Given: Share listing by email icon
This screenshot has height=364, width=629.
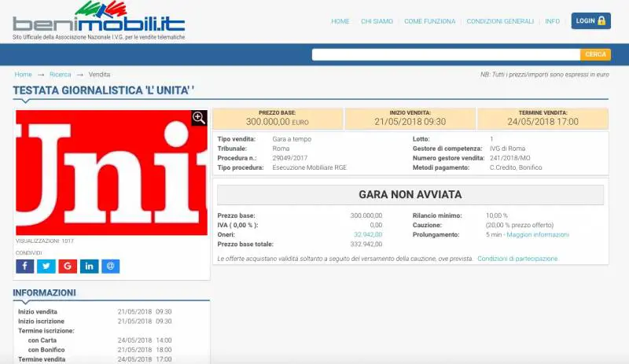Looking at the screenshot, I should [x=111, y=266].
